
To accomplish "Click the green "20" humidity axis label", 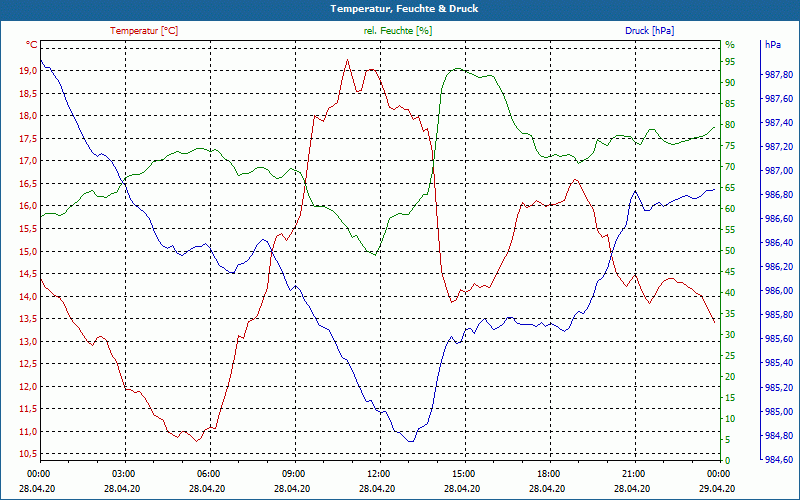I will coord(730,377).
